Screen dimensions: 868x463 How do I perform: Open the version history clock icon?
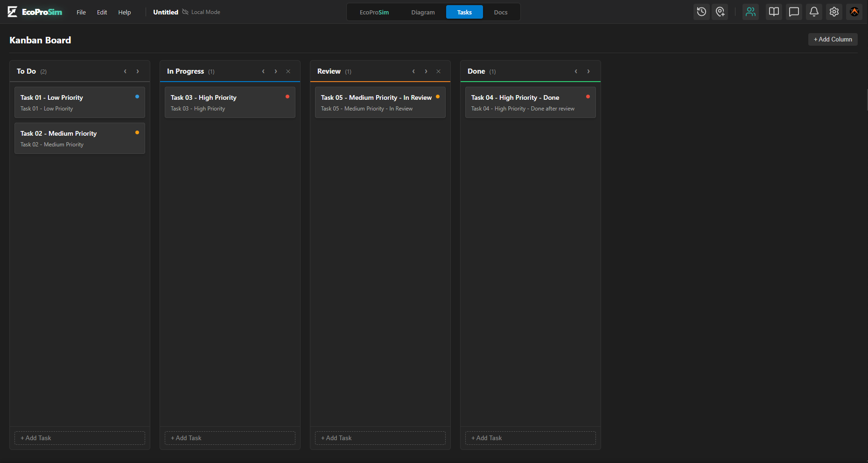click(701, 12)
